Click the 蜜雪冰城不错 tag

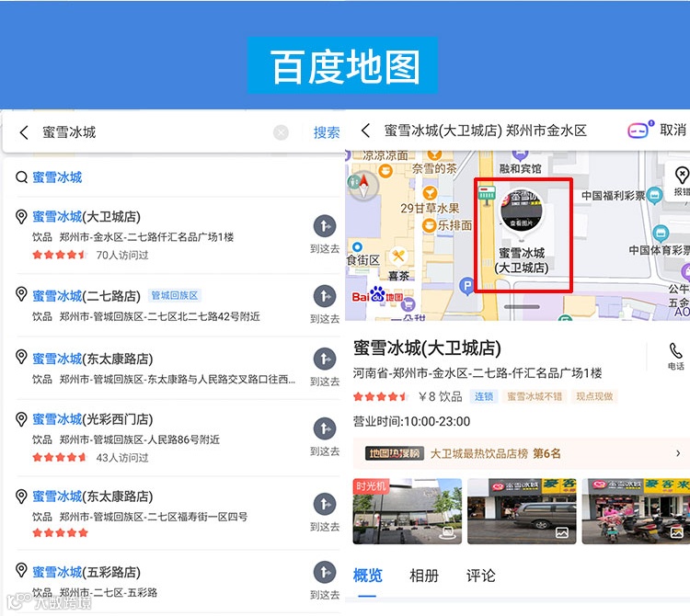coord(535,396)
